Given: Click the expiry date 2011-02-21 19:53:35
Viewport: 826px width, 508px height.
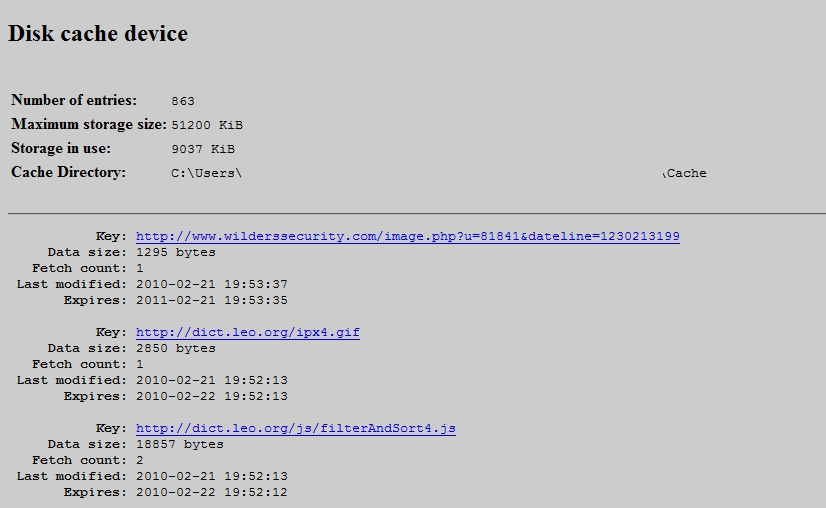Looking at the screenshot, I should tap(211, 300).
